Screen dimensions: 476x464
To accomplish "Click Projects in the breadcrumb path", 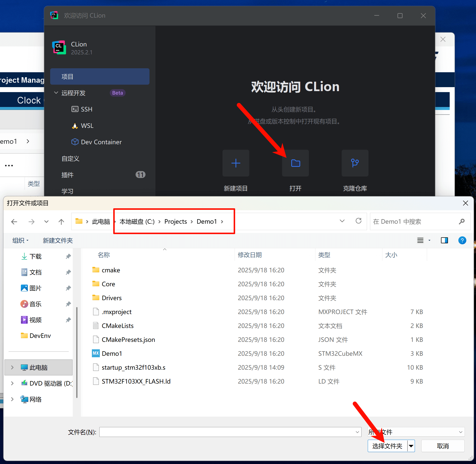I will click(x=176, y=221).
